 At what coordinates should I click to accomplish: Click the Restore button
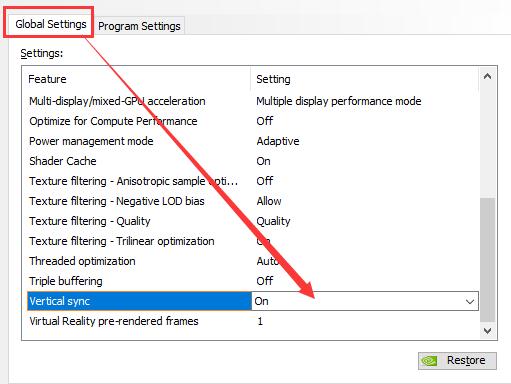click(x=457, y=361)
